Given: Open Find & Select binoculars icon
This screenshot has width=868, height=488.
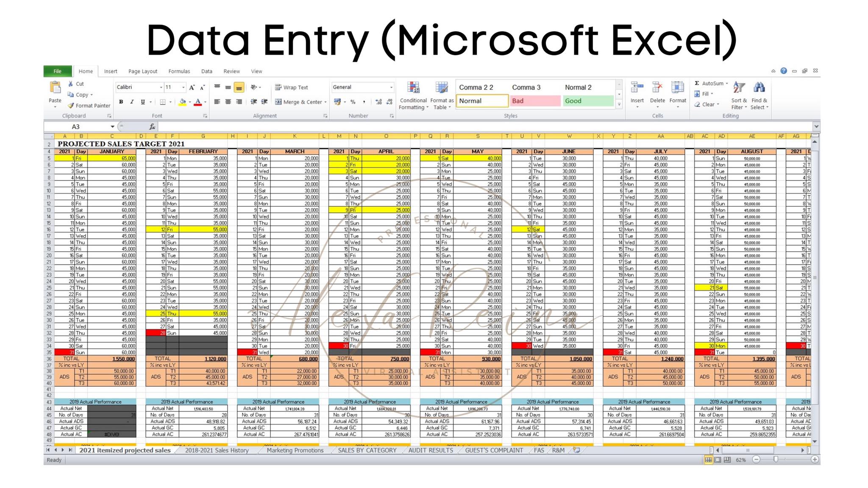Looking at the screenshot, I should pos(759,88).
